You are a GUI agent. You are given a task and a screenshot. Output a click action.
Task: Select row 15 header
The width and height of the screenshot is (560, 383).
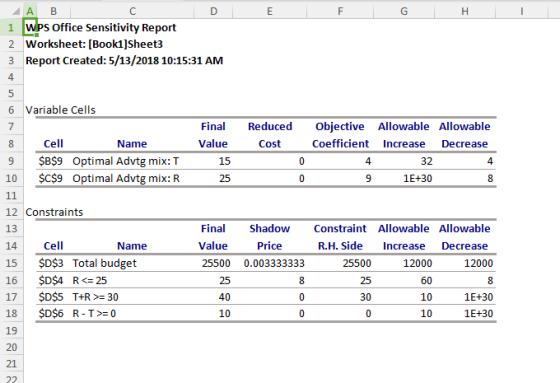click(11, 263)
